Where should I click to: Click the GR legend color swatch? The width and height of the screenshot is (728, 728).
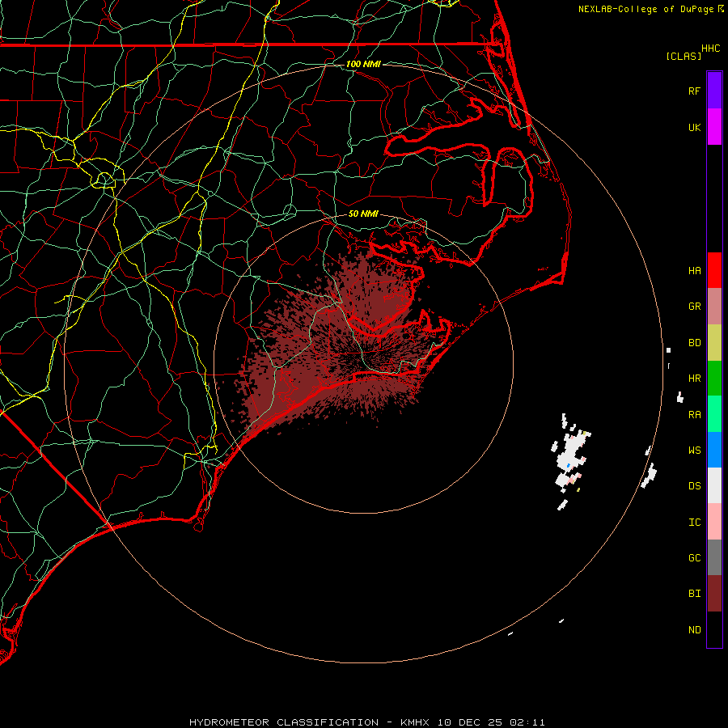[x=714, y=306]
